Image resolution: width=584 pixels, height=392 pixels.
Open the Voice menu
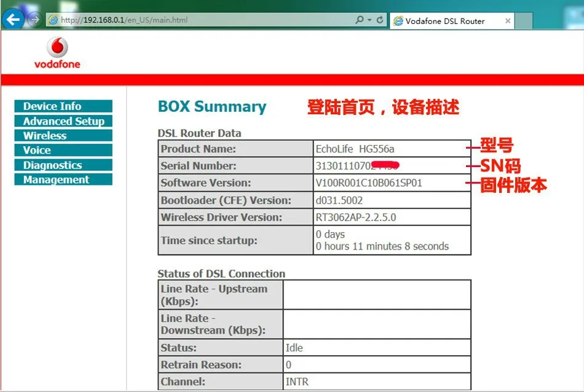point(63,150)
